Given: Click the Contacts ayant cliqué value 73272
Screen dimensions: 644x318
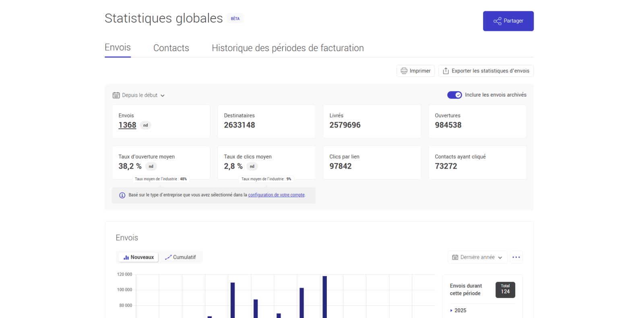Looking at the screenshot, I should pyautogui.click(x=446, y=166).
